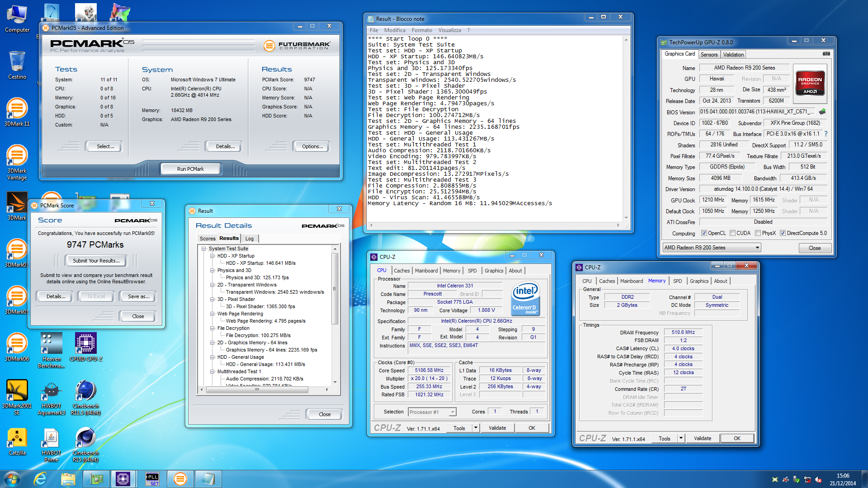The image size is (868, 488).
Task: Switch to Log tab in Result Details
Action: click(x=250, y=239)
